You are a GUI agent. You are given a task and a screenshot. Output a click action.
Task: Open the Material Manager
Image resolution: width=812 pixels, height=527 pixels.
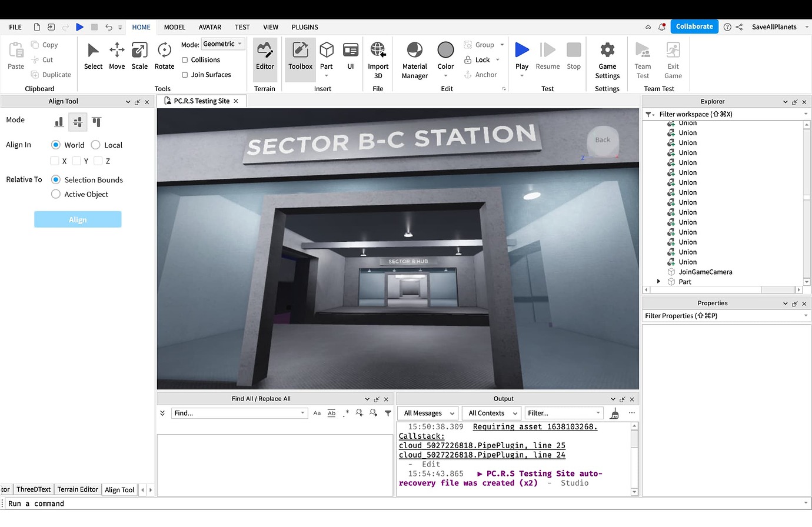pos(414,56)
